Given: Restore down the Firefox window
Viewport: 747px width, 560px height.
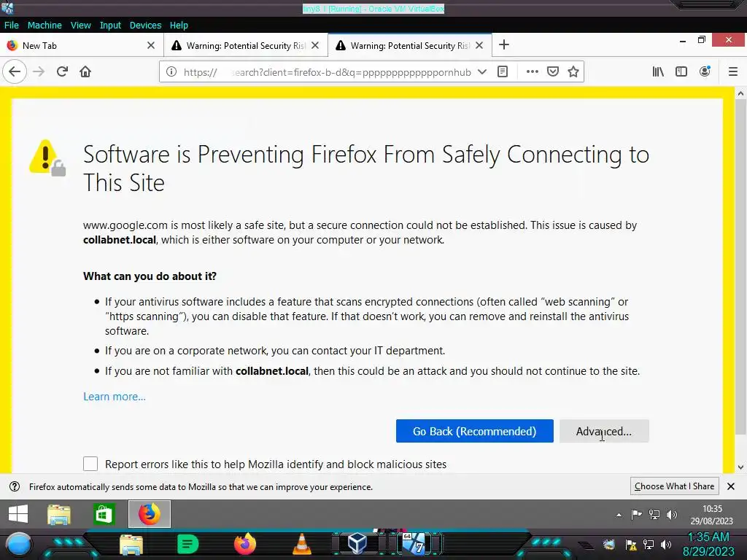Looking at the screenshot, I should pyautogui.click(x=701, y=40).
